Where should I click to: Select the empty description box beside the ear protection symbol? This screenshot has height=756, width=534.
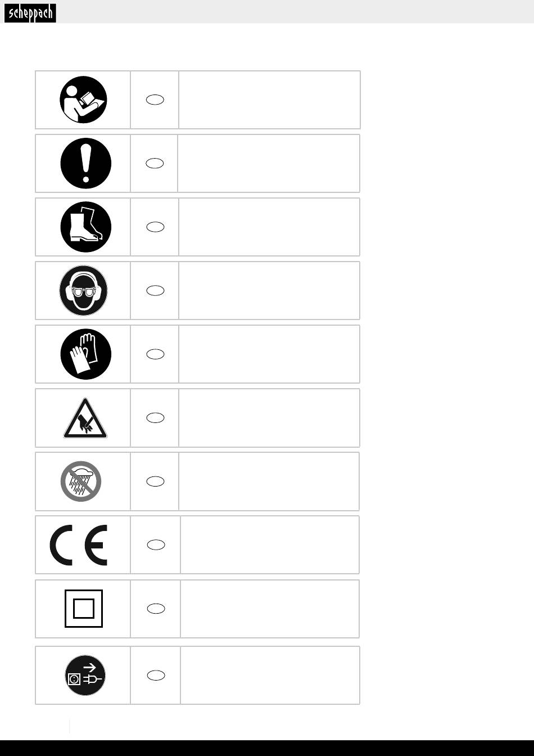[269, 290]
